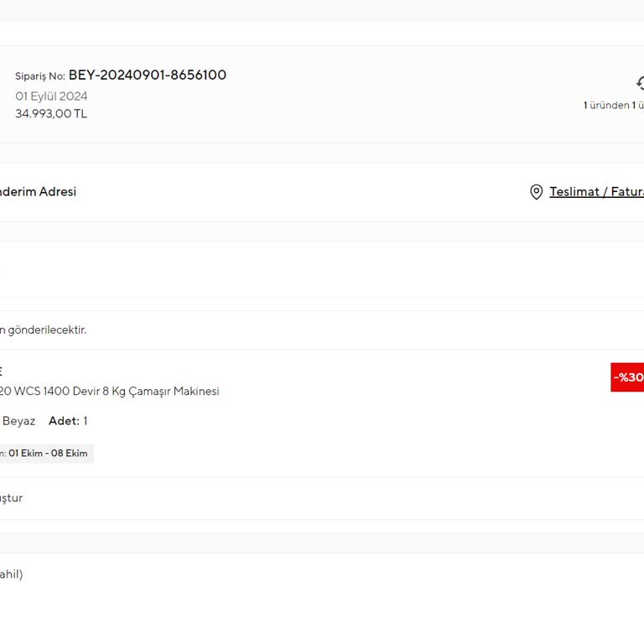
Task: Click the Çamaşır Makinesi product title
Action: (x=109, y=391)
